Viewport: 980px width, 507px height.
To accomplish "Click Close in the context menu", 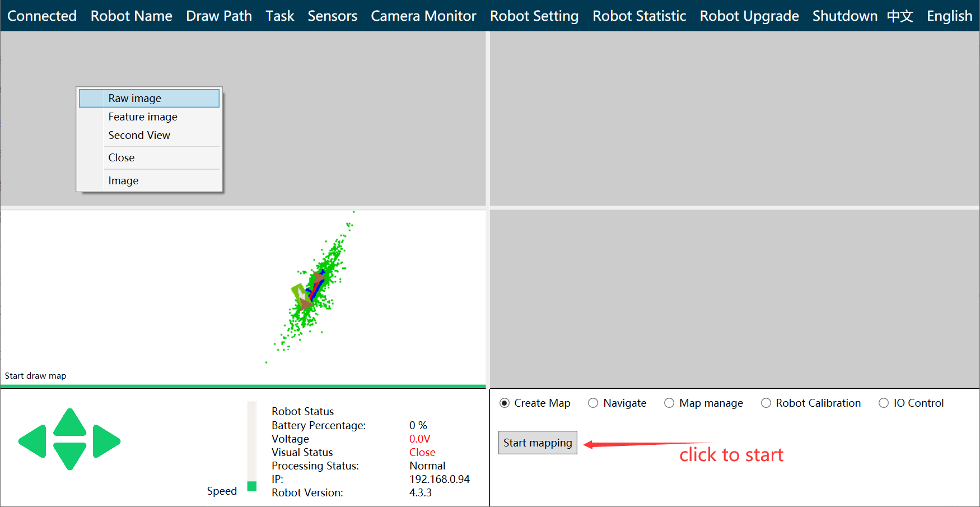I will 122,158.
